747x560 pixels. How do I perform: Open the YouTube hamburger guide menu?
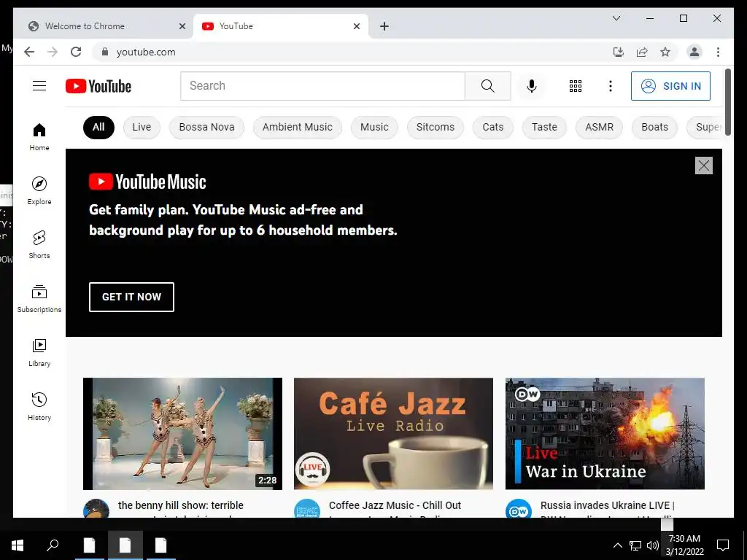click(39, 86)
